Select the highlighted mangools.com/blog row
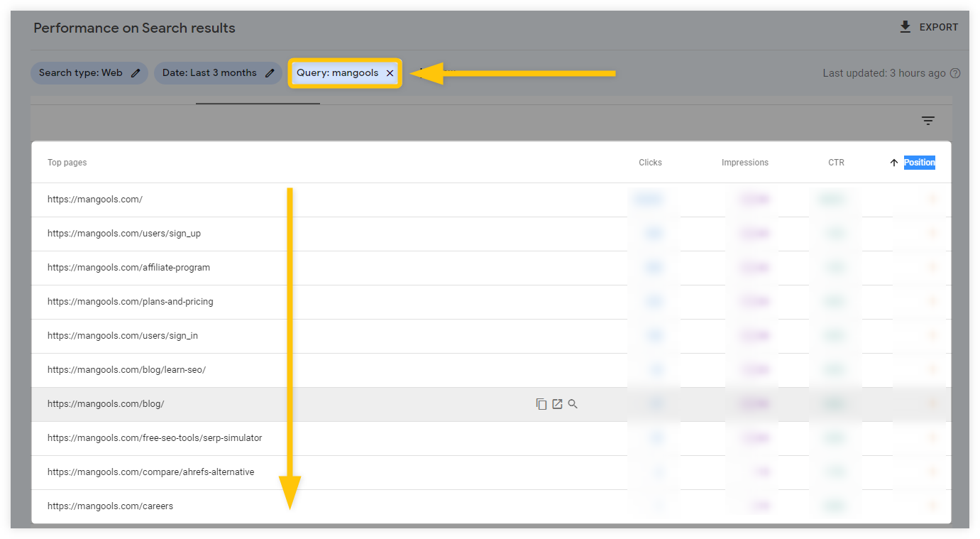Image resolution: width=980 pixels, height=539 pixels. pos(284,403)
